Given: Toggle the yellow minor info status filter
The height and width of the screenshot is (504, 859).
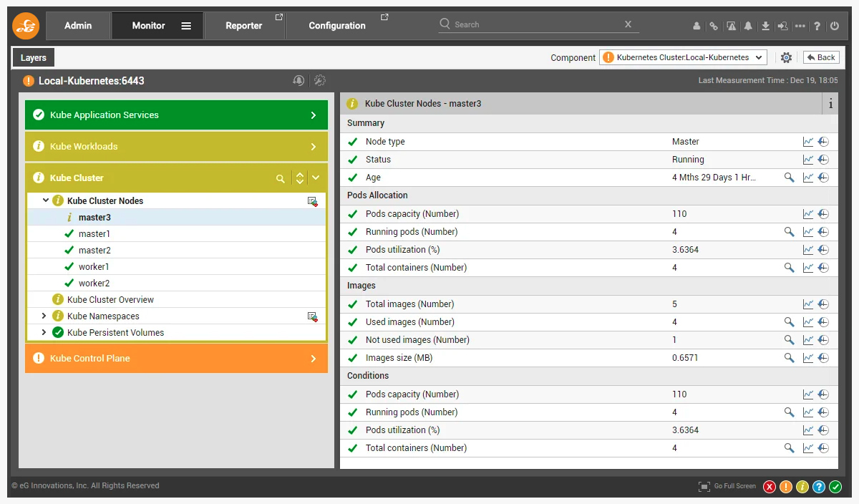Looking at the screenshot, I should coord(802,487).
